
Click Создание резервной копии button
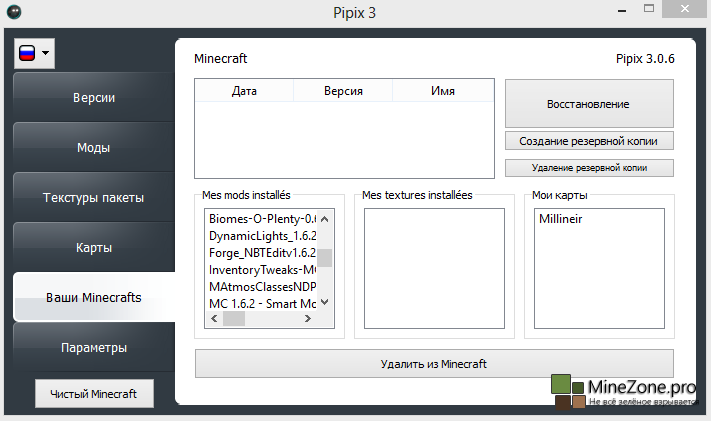(x=589, y=140)
